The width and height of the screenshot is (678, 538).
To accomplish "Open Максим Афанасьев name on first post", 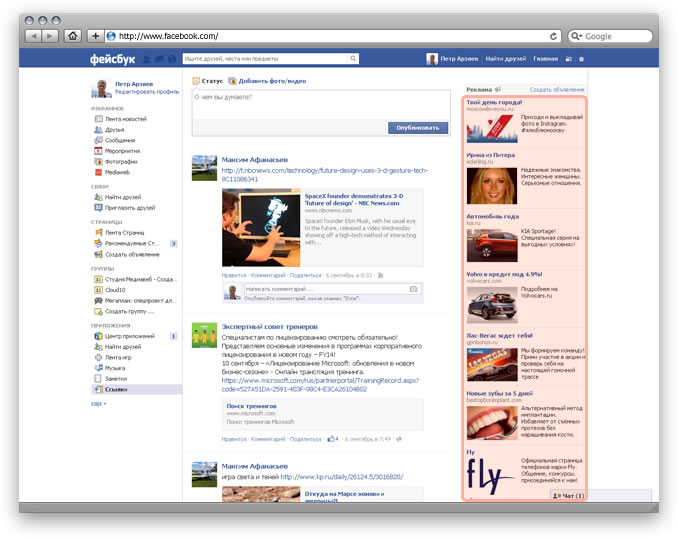I will click(255, 160).
